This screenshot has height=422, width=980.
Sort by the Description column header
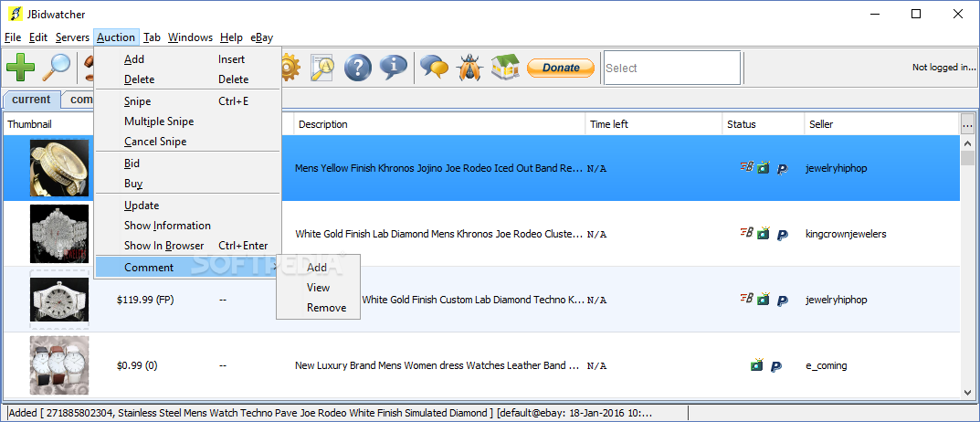tap(439, 124)
